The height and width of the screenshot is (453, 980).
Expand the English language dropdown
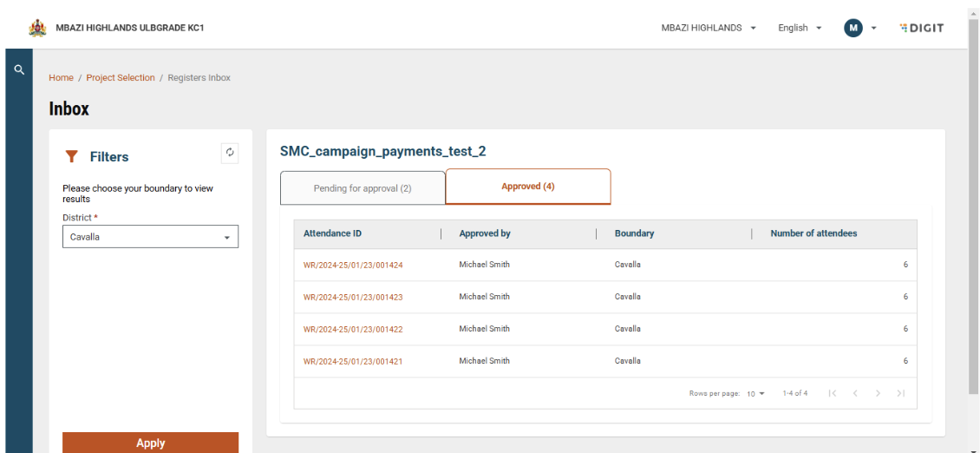(x=800, y=28)
